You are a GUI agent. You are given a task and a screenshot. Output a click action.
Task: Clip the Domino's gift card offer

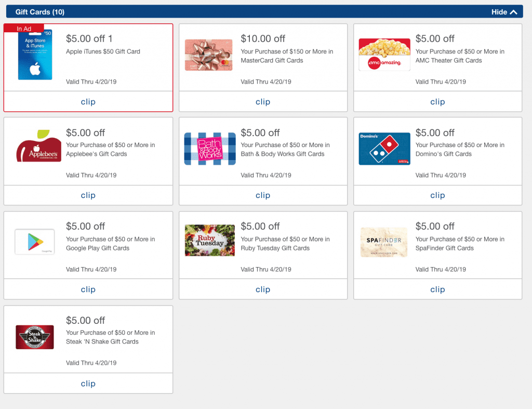(x=437, y=195)
